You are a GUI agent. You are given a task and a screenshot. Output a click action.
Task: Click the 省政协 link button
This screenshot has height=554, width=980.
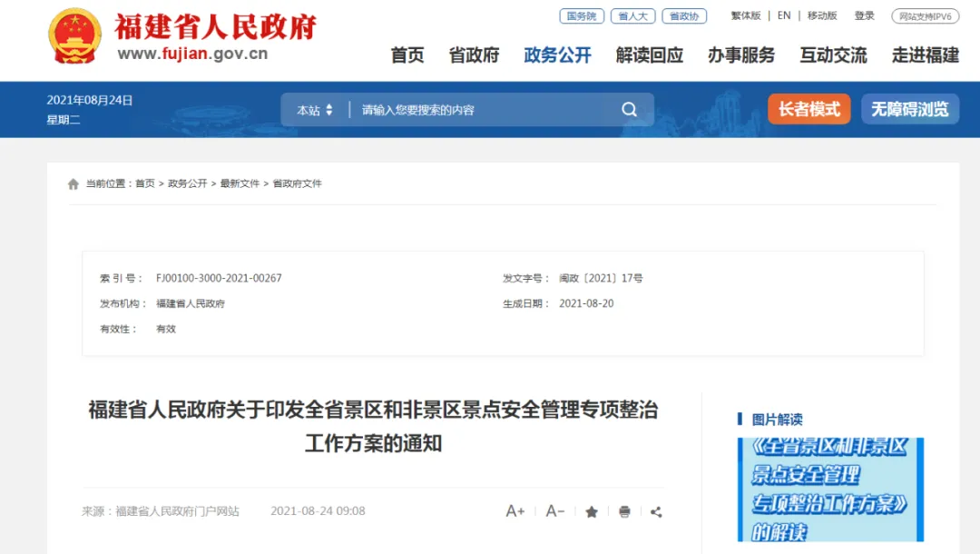[x=684, y=16]
